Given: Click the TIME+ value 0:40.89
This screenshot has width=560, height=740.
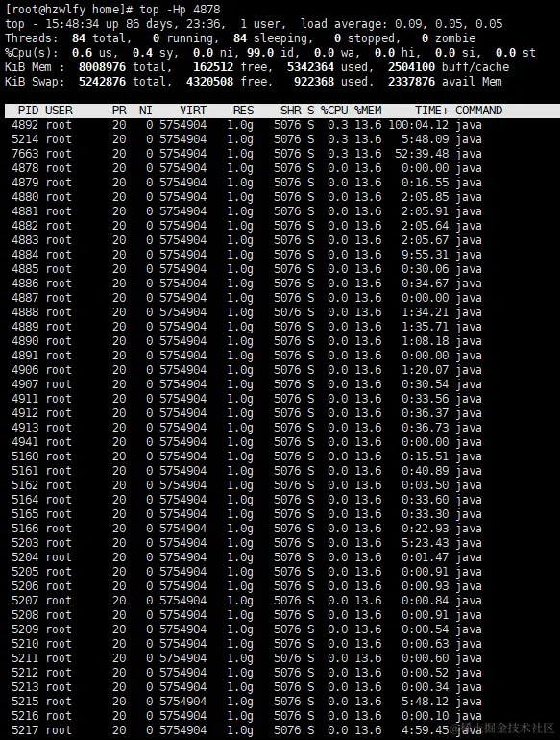Looking at the screenshot, I should 426,471.
